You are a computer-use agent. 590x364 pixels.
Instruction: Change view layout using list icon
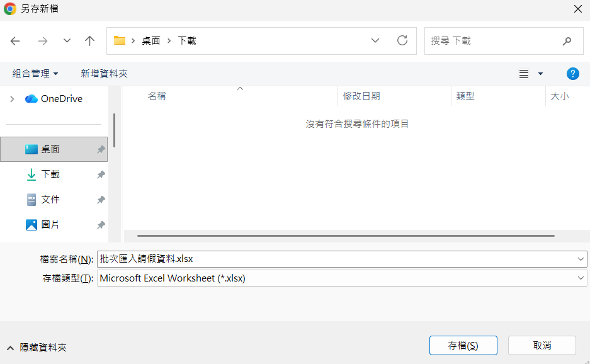[x=524, y=74]
